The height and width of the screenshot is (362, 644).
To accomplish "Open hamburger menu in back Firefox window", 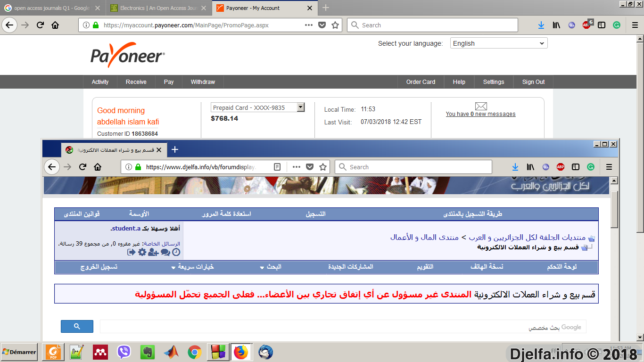I will [x=635, y=25].
